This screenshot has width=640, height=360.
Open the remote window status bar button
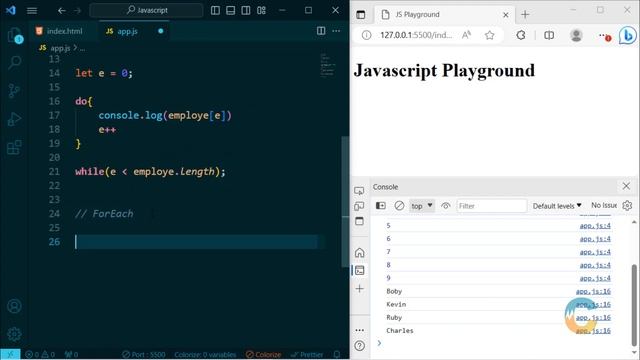10,354
